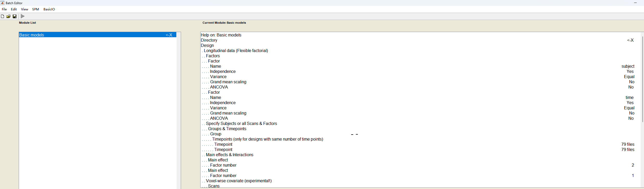Minimize the Batch Editor window
This screenshot has height=189, width=644.
pos(635,3)
